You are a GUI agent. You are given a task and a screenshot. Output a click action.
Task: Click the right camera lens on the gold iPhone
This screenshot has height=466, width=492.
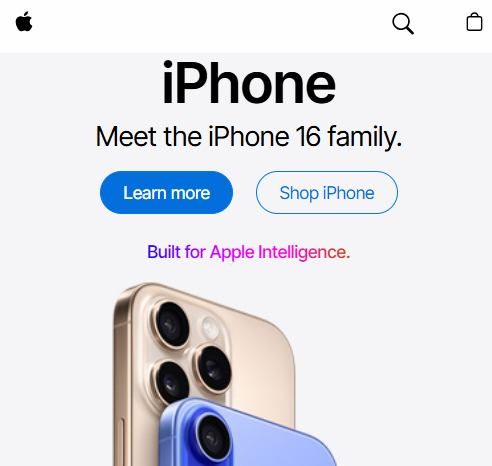[213, 369]
